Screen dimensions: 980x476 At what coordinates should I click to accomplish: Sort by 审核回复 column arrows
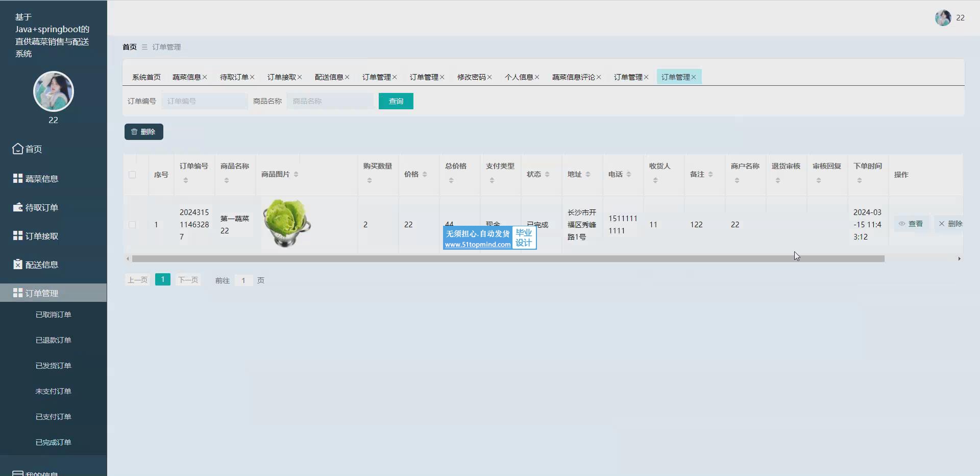(x=819, y=180)
